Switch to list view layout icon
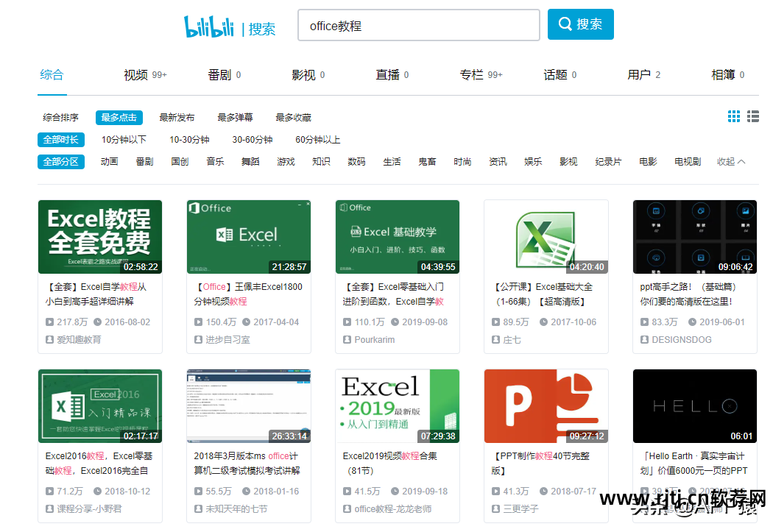Image resolution: width=773 pixels, height=532 pixels. (753, 116)
